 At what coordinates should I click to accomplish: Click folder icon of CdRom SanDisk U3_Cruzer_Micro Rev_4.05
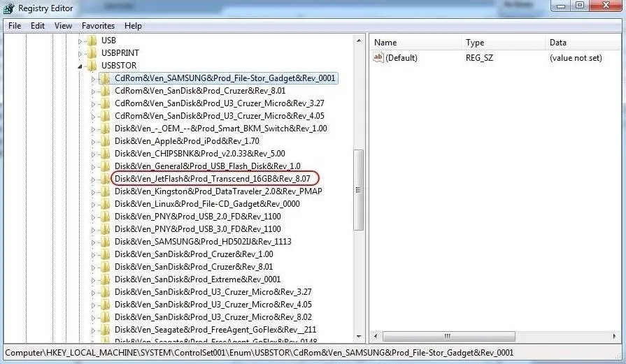106,116
